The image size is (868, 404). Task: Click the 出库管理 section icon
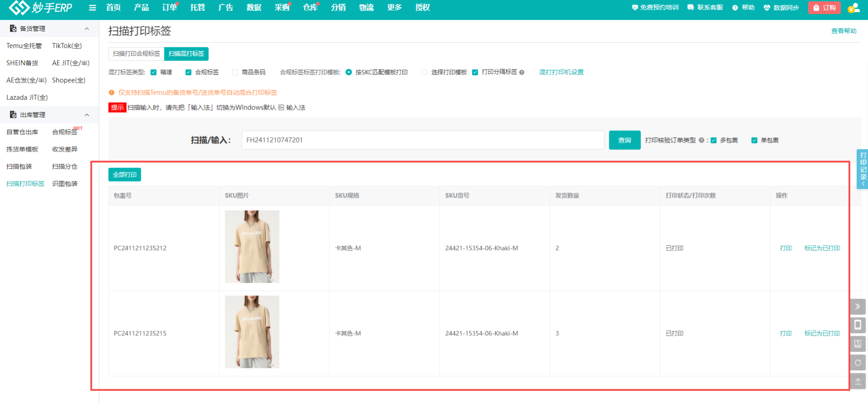pyautogui.click(x=13, y=114)
